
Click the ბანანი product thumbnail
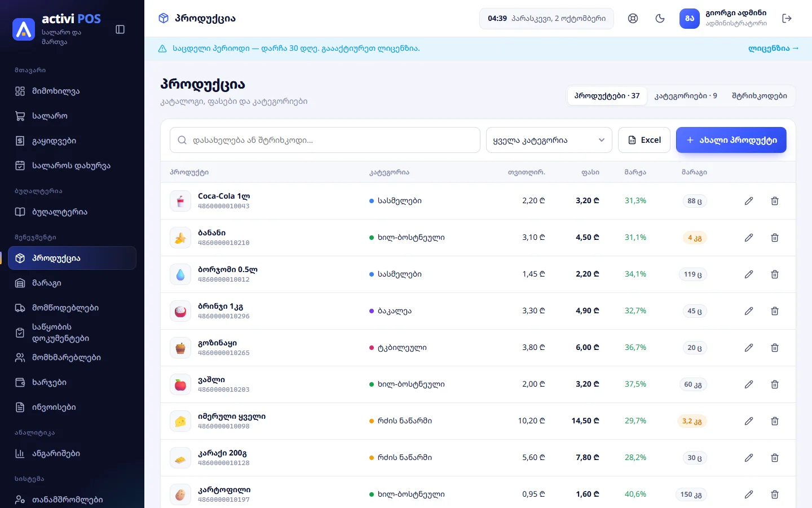pos(180,238)
